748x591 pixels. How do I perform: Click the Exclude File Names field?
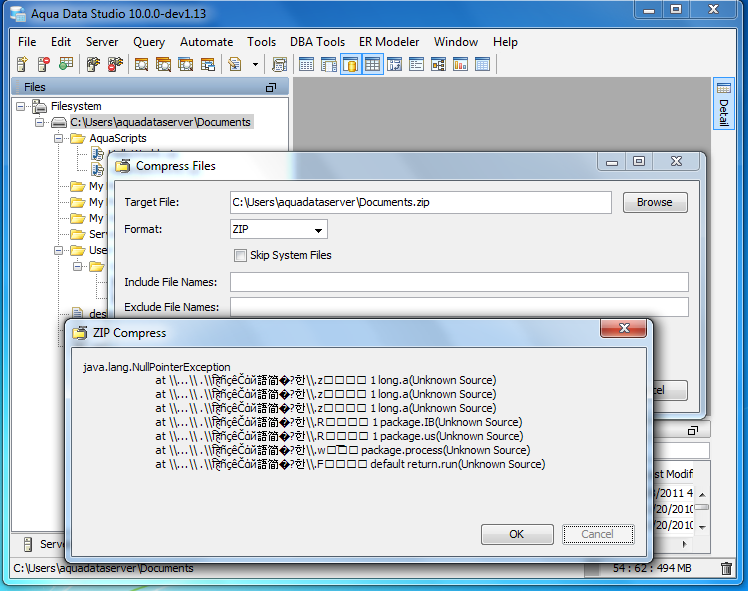[459, 307]
